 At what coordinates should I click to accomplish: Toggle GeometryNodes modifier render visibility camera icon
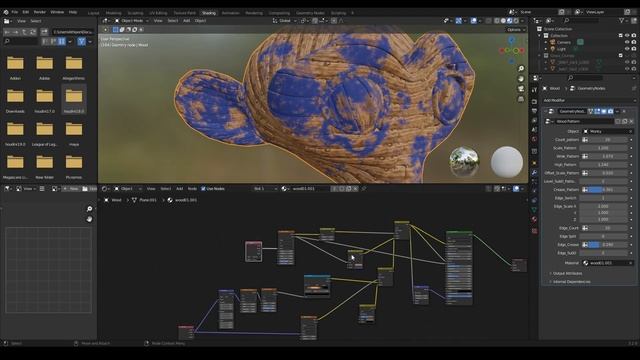click(611, 111)
